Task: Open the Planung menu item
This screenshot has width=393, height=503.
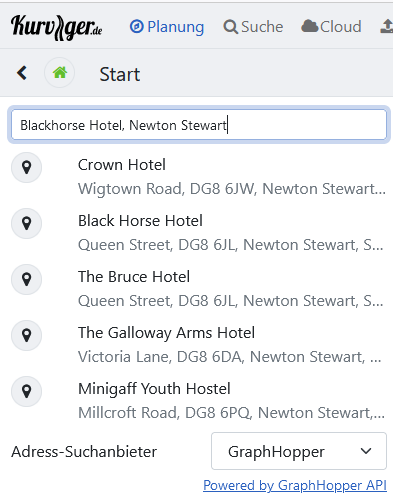Action: 167,27
